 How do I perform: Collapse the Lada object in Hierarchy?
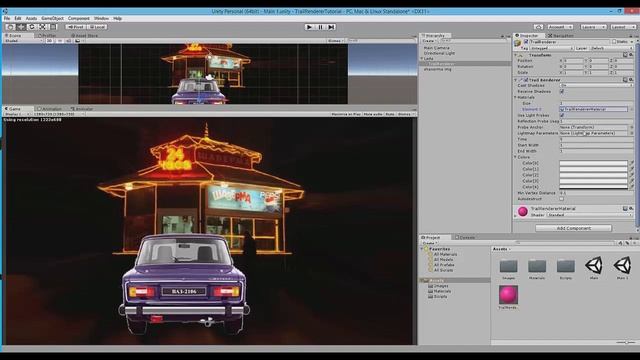(422, 58)
